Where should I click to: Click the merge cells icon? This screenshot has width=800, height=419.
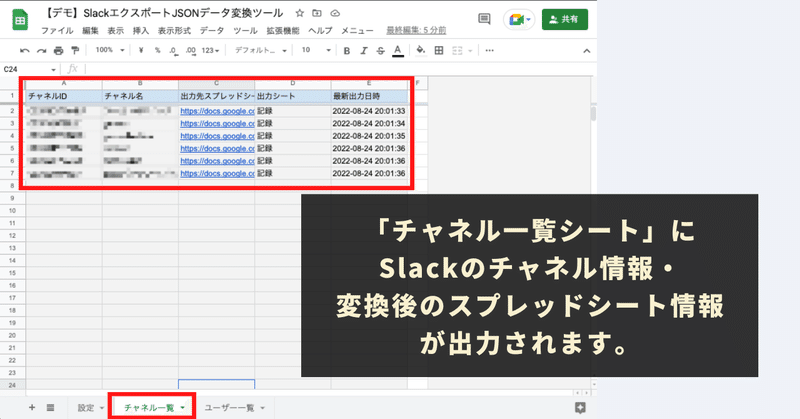457,51
